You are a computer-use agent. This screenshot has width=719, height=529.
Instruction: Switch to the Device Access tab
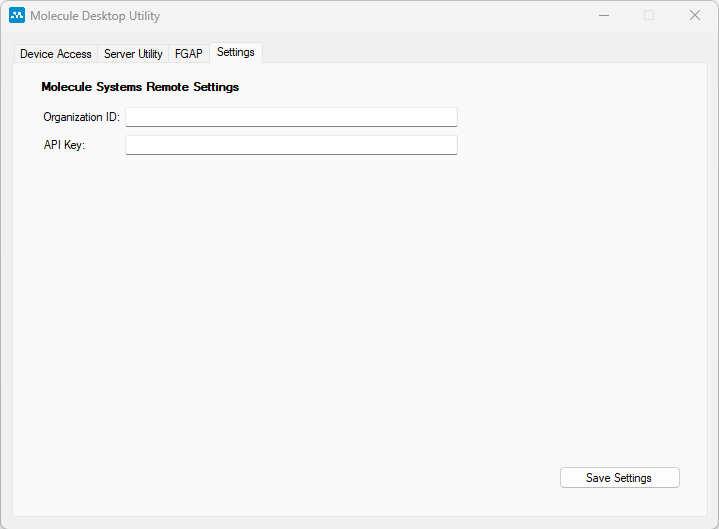(x=56, y=54)
